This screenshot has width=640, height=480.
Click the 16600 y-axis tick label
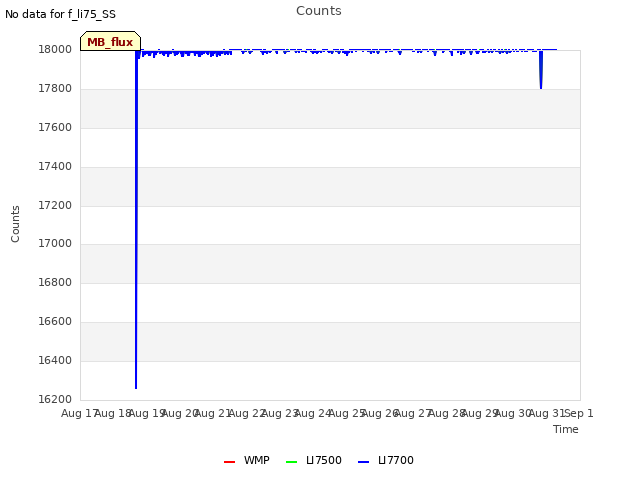click(55, 321)
